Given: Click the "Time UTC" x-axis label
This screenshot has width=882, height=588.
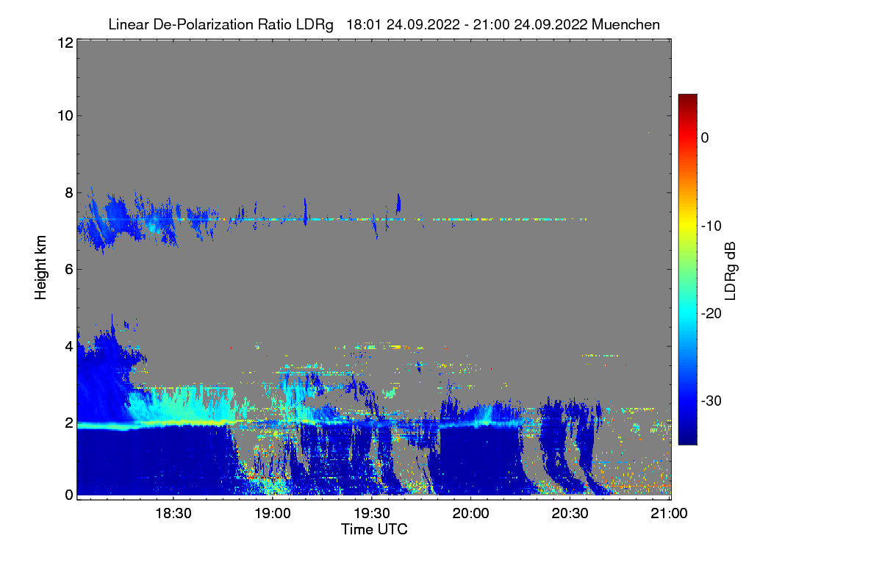Looking at the screenshot, I should (374, 528).
